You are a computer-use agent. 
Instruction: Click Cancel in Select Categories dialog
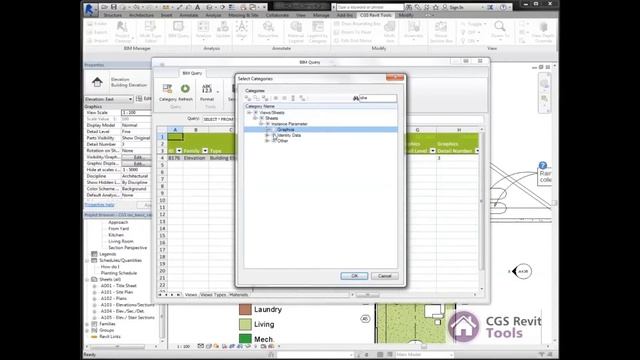click(384, 276)
